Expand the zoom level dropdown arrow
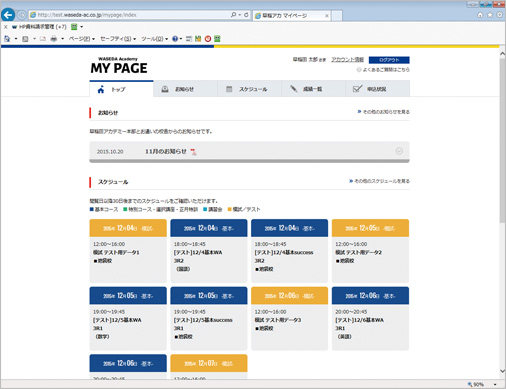This screenshot has height=389, width=506. (495, 384)
